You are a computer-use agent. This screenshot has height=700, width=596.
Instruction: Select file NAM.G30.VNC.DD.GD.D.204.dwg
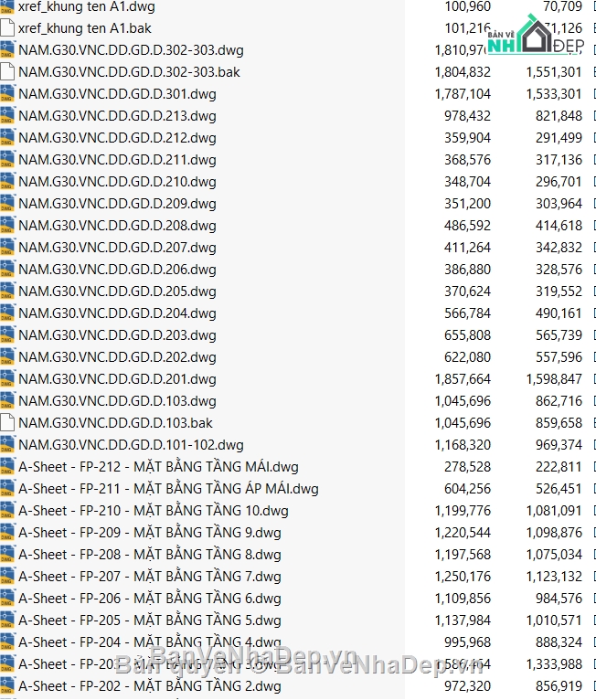click(x=117, y=313)
